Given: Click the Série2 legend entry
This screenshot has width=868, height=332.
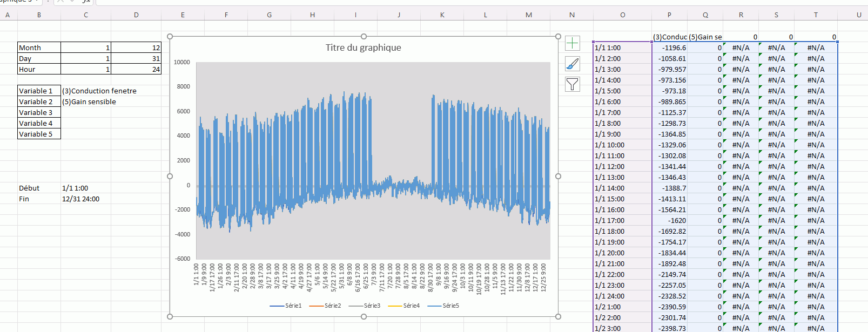Looking at the screenshot, I should click(x=325, y=306).
